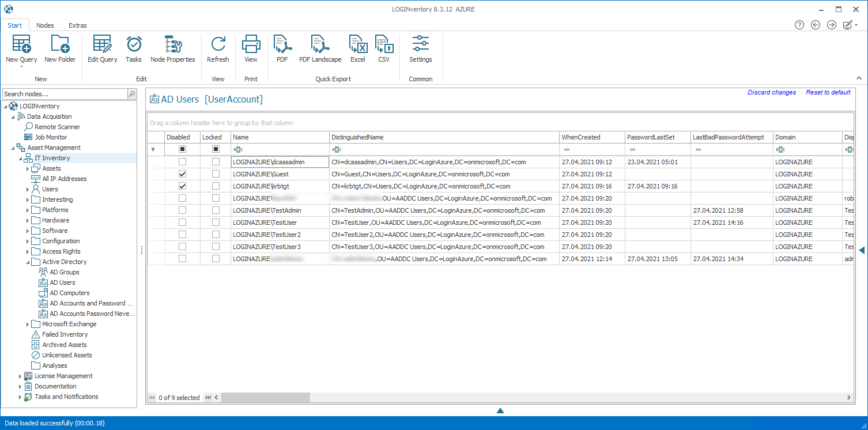This screenshot has width=868, height=430.
Task: Export the list to CSV
Action: [384, 49]
